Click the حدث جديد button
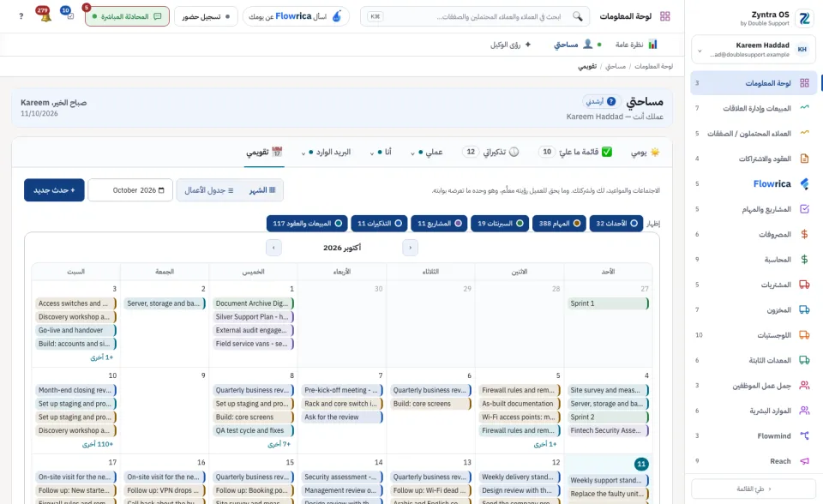The image size is (823, 504). tap(54, 190)
